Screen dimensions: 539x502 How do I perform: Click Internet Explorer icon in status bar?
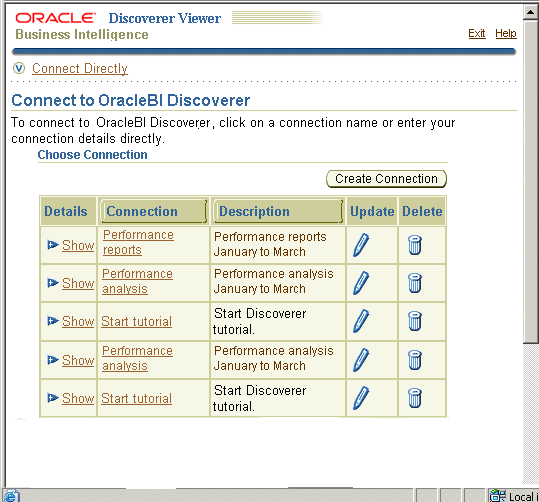point(11,496)
